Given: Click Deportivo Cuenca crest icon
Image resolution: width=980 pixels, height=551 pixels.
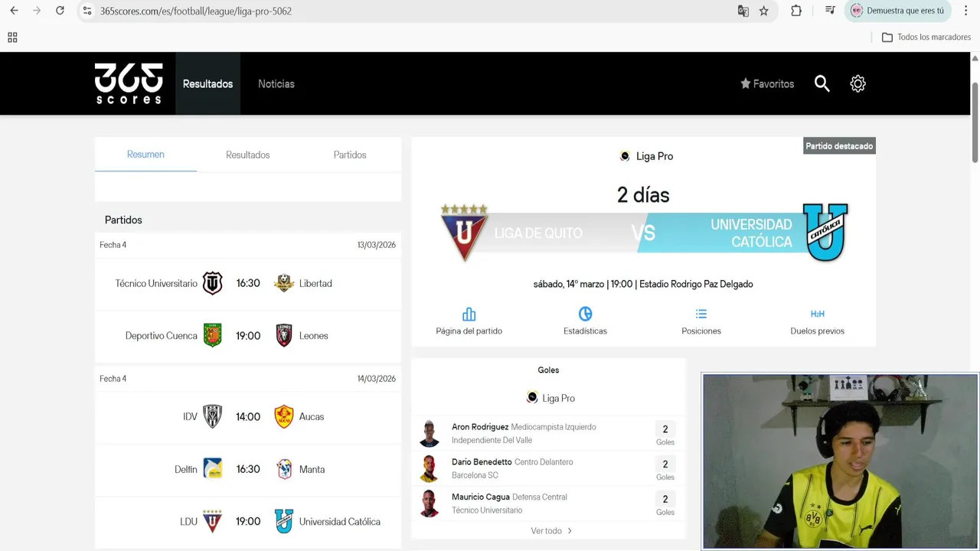Looking at the screenshot, I should tap(212, 335).
